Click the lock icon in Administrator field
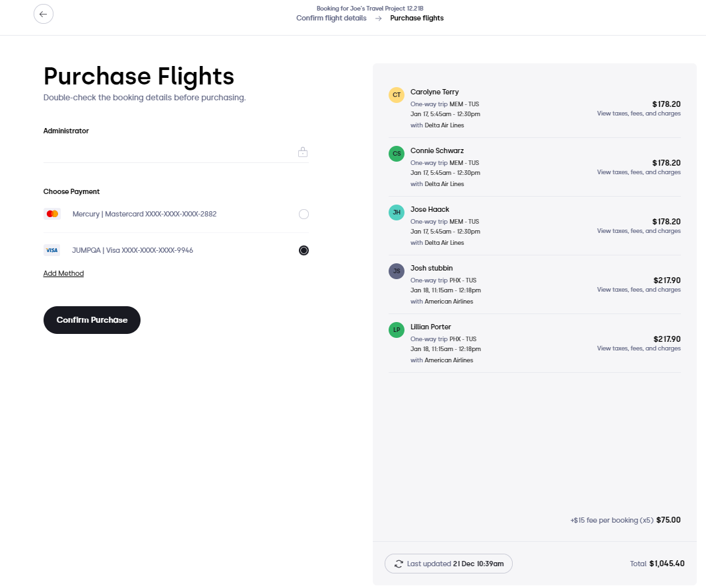The width and height of the screenshot is (706, 588). (303, 152)
